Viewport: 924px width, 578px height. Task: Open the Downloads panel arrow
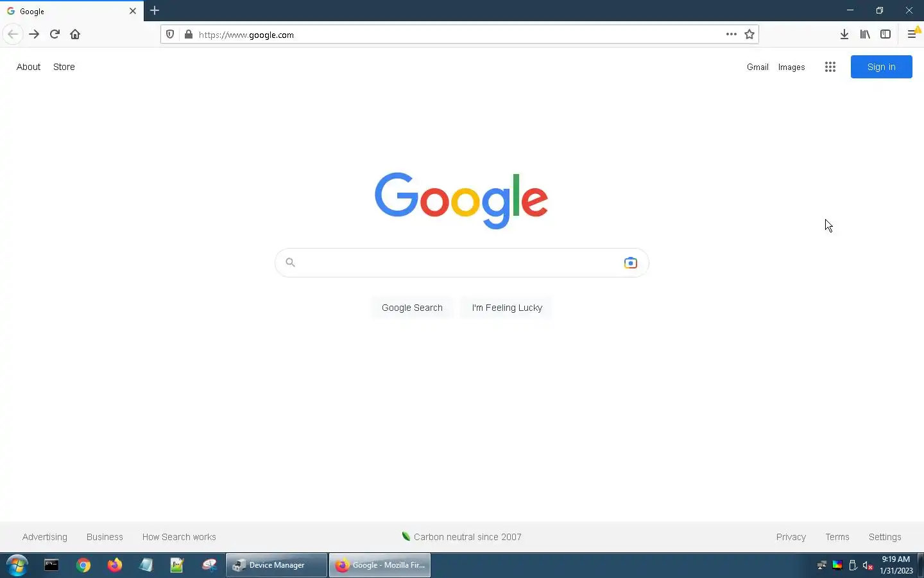click(844, 34)
